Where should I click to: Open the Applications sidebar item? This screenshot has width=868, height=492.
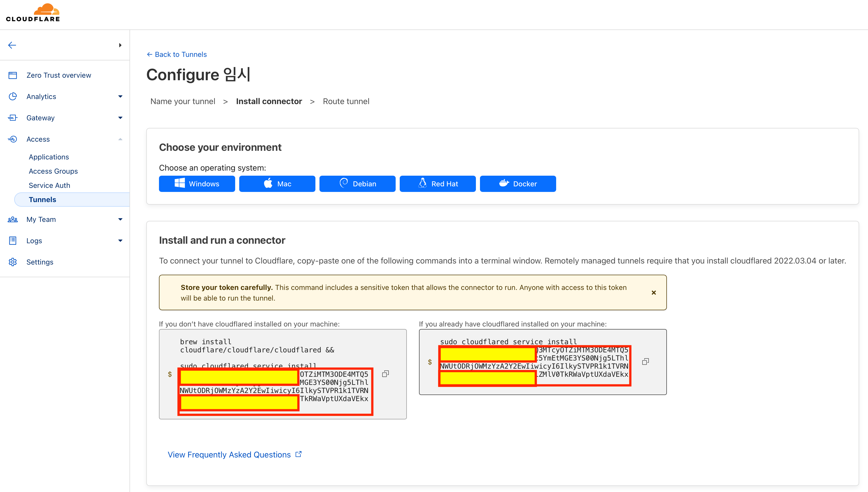pyautogui.click(x=49, y=157)
